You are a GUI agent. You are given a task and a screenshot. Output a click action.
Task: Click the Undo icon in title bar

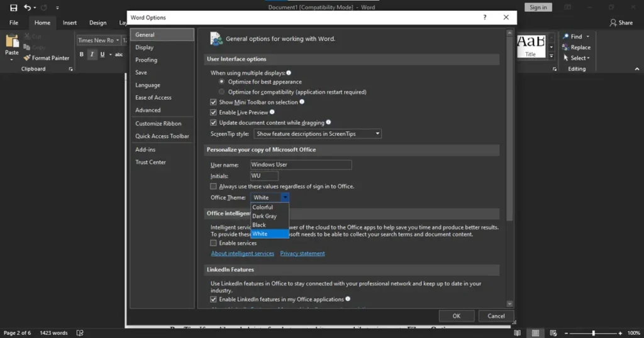click(x=27, y=8)
